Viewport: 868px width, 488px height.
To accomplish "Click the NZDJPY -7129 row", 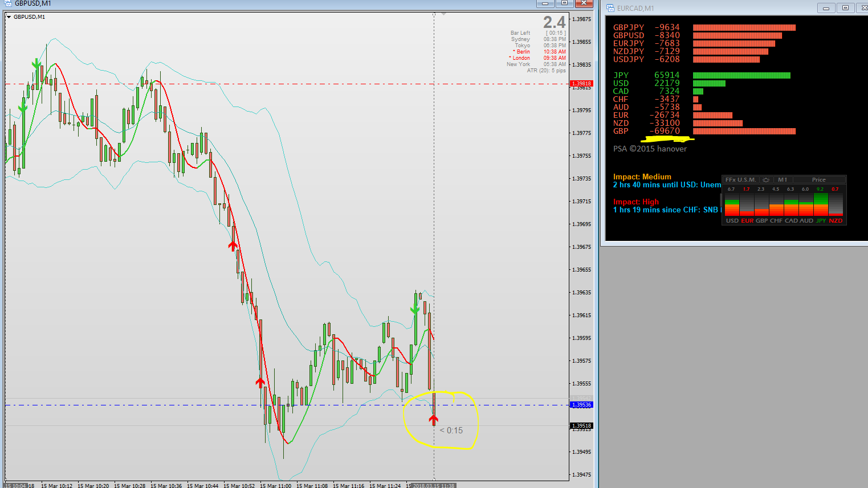I will 690,51.
